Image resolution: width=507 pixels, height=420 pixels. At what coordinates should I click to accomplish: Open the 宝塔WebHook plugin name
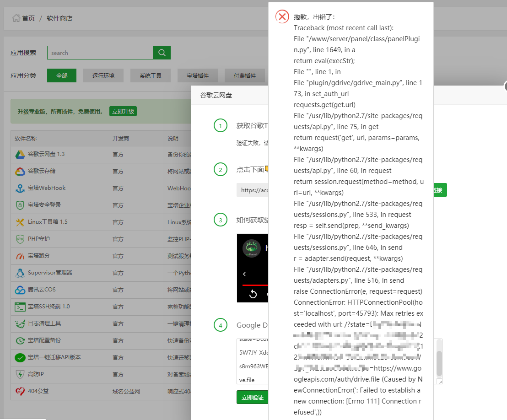(47, 188)
